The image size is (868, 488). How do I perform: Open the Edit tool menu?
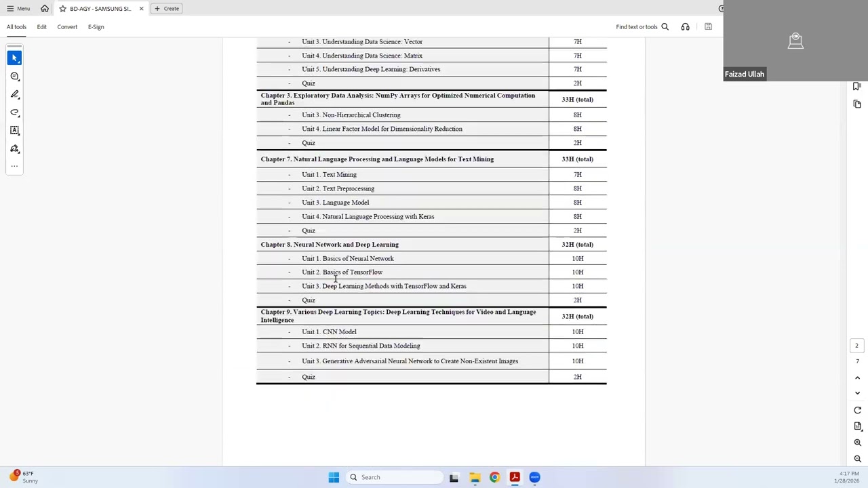pos(41,27)
